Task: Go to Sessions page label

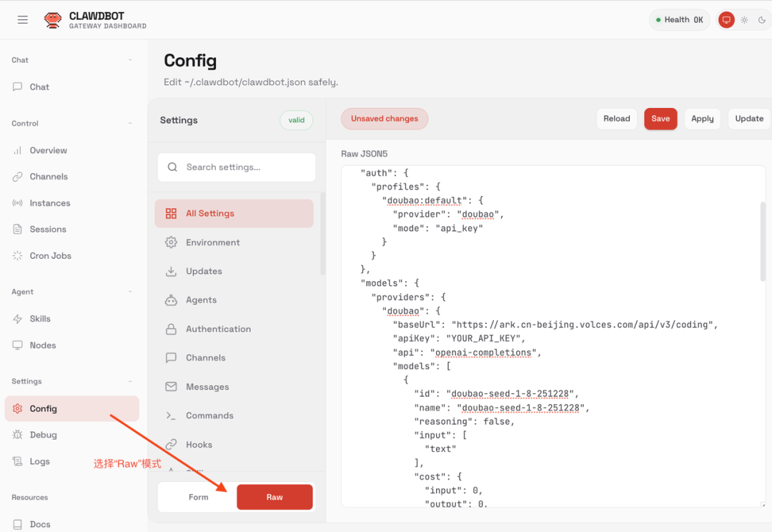Action: [48, 229]
